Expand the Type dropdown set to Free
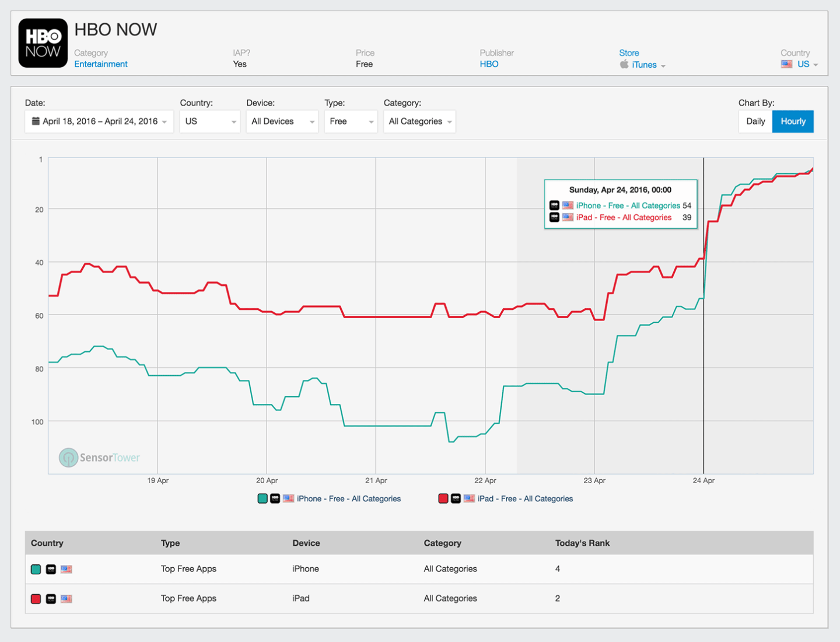The height and width of the screenshot is (642, 840). [x=351, y=121]
